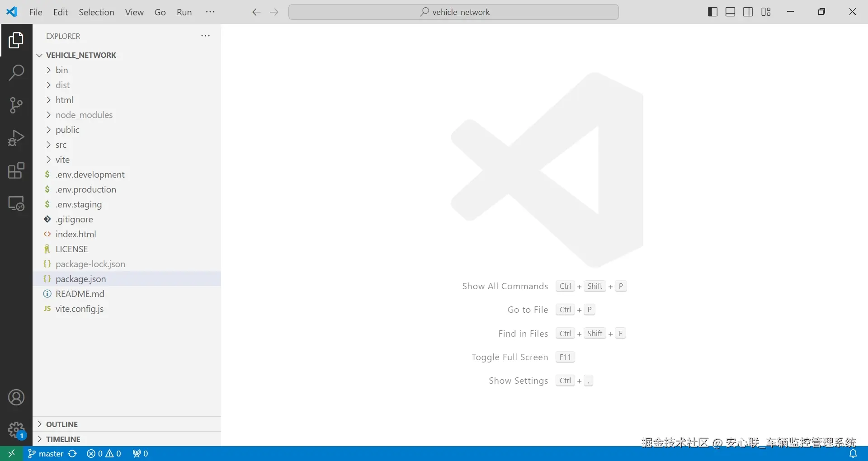Toggle the secondary side bar layout button
The image size is (868, 461).
tap(748, 12)
